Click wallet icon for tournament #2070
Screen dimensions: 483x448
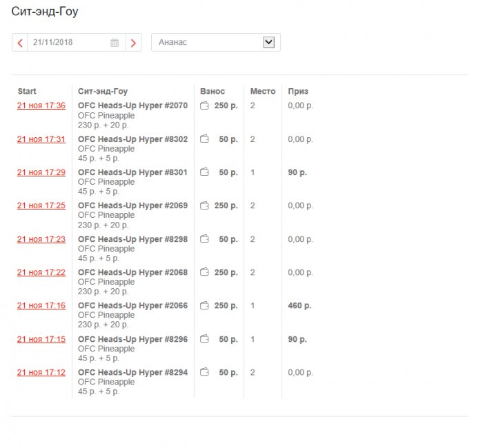pyautogui.click(x=204, y=105)
